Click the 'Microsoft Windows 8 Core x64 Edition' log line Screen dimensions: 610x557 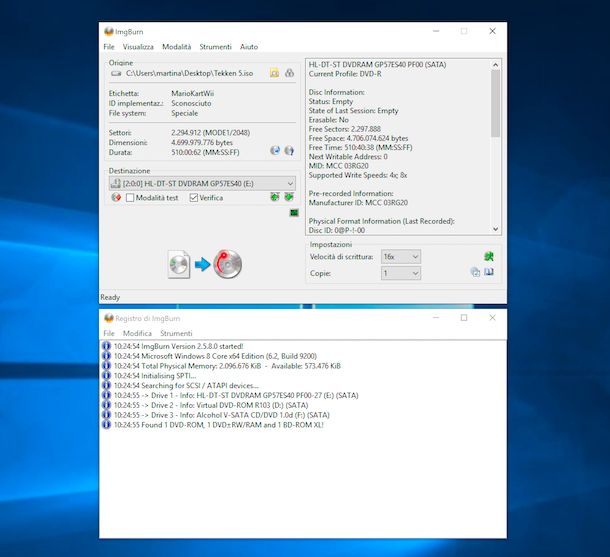click(215, 356)
